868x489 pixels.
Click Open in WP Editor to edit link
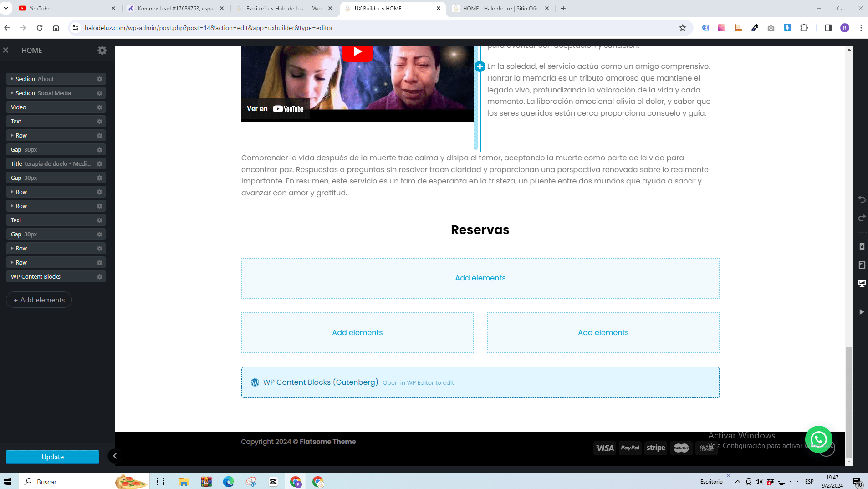pos(418,383)
